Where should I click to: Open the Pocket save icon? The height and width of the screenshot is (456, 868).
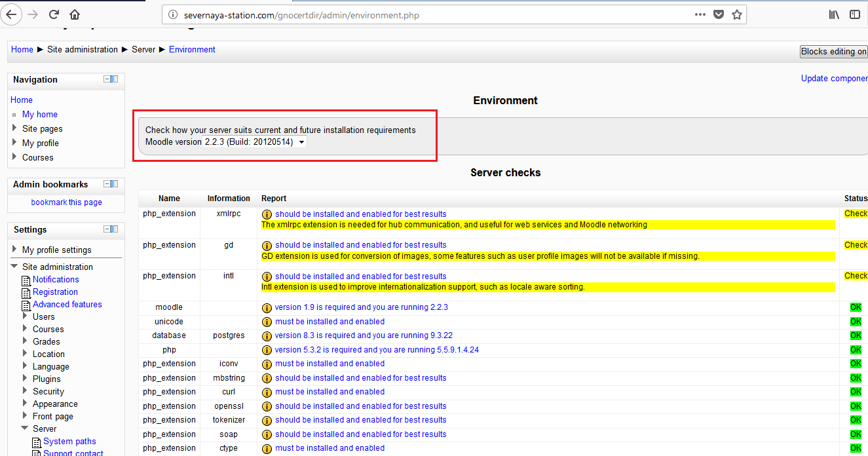pyautogui.click(x=719, y=14)
